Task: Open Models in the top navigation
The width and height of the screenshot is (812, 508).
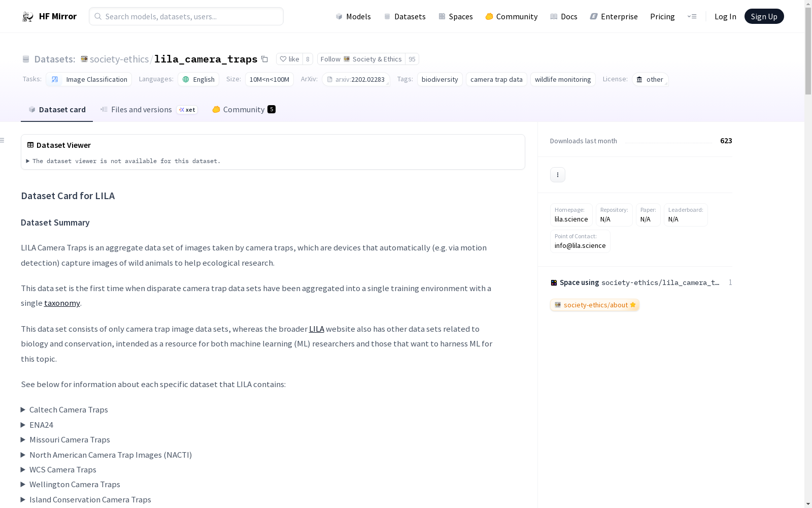Action: point(353,16)
